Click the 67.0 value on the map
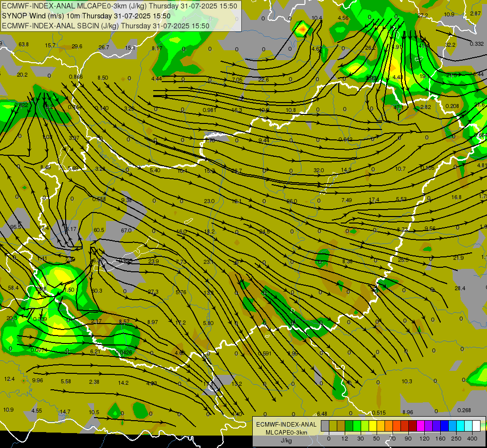The height and width of the screenshot is (448, 487). [x=126, y=230]
